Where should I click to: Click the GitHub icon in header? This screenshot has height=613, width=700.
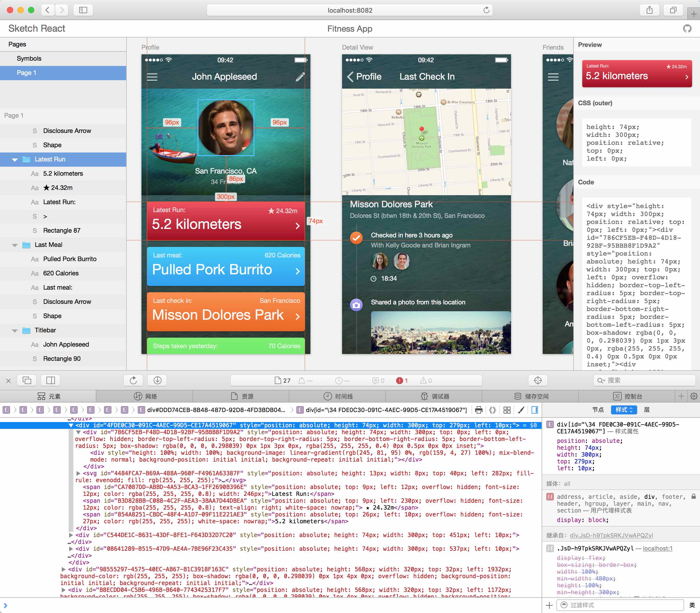(687, 29)
